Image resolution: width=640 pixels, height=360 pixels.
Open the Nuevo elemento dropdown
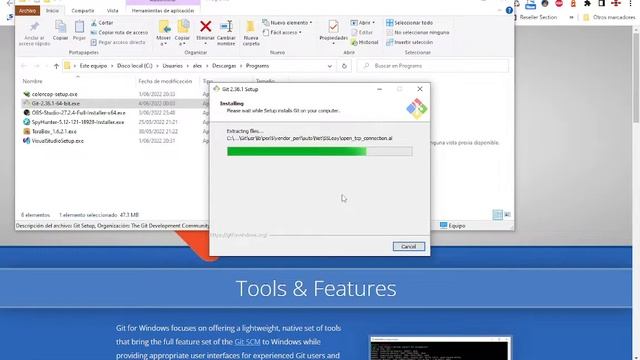point(287,23)
